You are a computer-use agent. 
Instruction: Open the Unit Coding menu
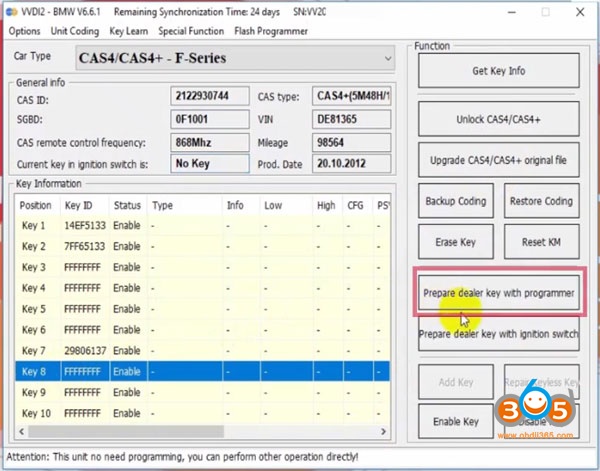(75, 31)
